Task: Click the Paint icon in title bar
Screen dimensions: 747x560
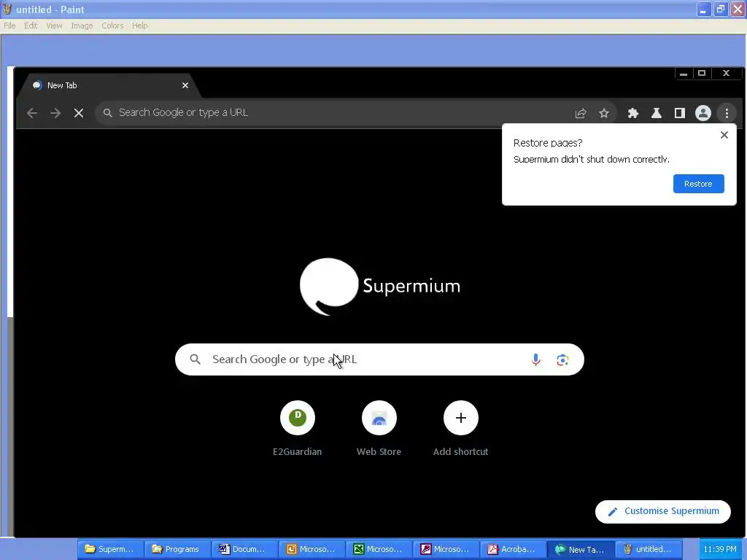Action: (7, 9)
